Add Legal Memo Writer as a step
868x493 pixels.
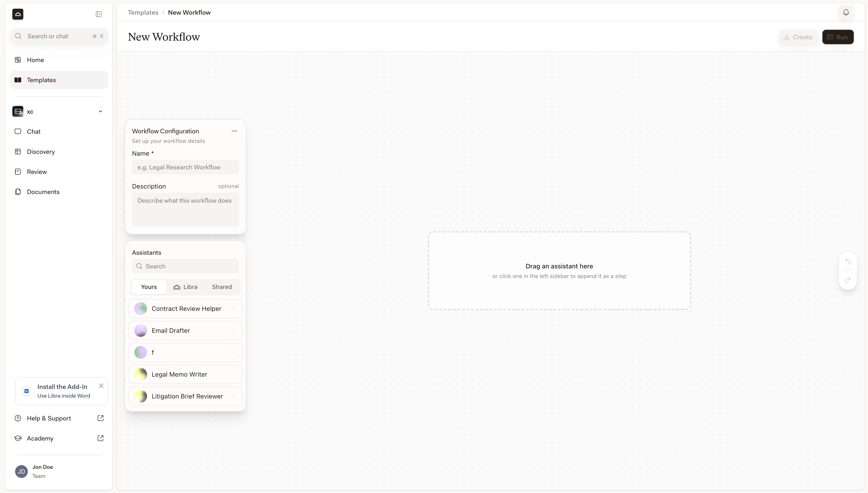(x=185, y=375)
